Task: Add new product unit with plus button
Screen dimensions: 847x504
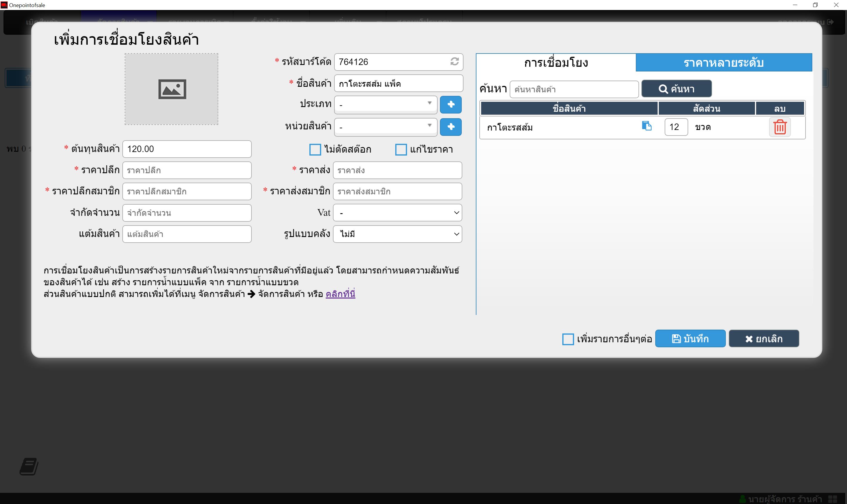Action: (x=451, y=127)
